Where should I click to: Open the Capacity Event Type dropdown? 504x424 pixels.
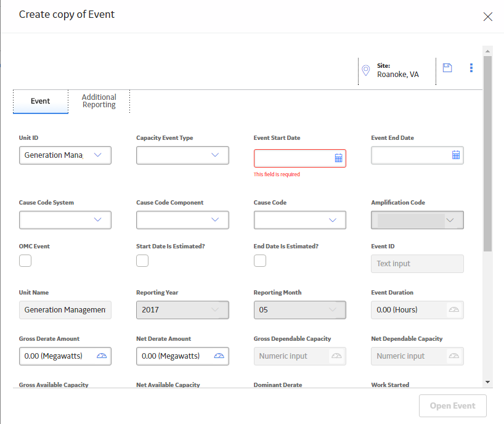pos(182,155)
